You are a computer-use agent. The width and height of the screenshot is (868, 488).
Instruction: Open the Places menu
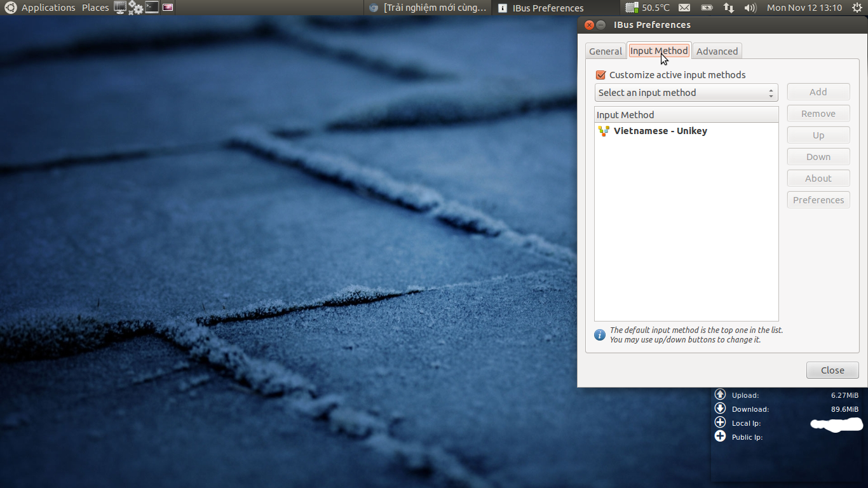tap(95, 8)
